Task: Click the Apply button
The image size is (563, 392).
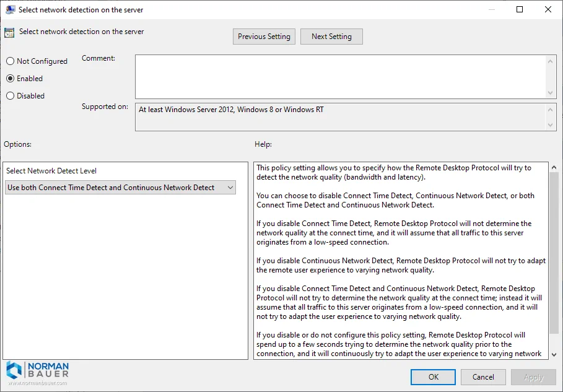Action: pos(533,377)
